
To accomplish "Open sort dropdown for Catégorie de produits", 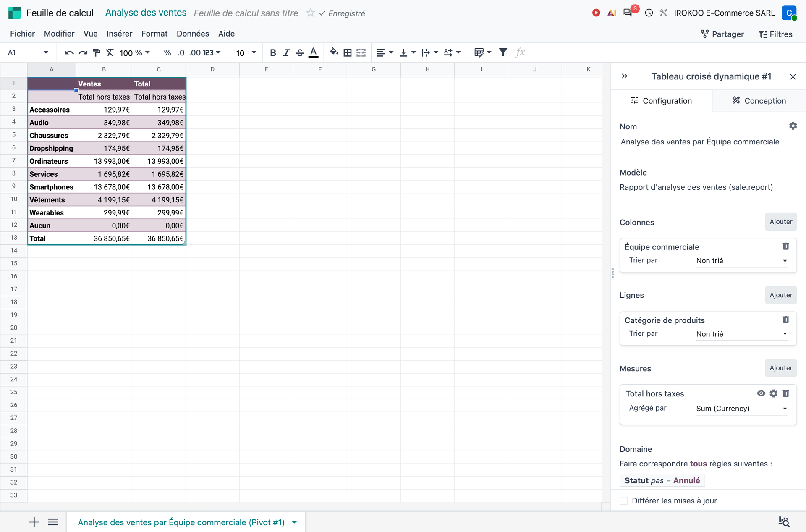I will click(742, 334).
